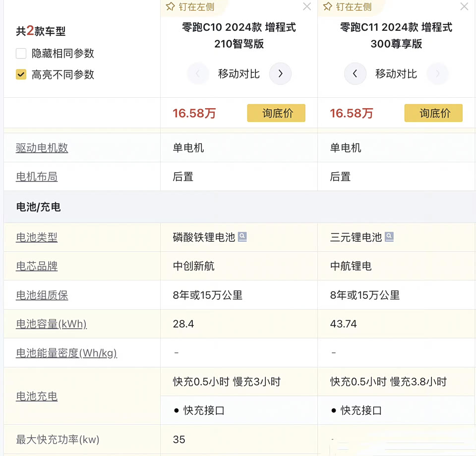Click 询底价 button for 零跑C10
Viewport: 476px width, 456px height.
(x=276, y=113)
